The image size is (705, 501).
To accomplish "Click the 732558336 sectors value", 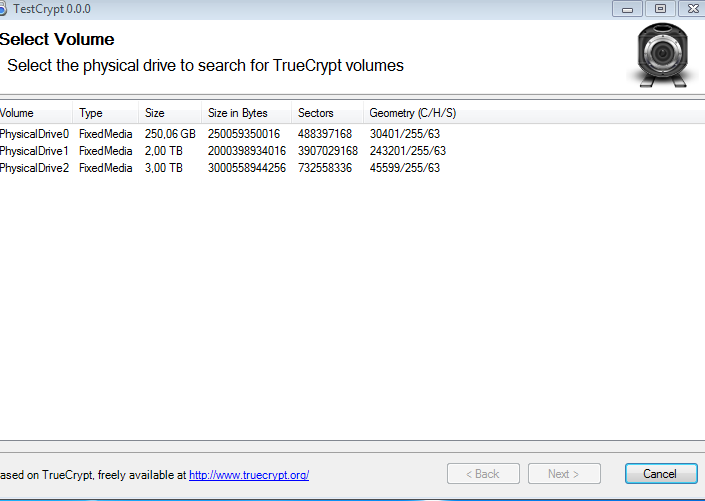I will click(325, 168).
